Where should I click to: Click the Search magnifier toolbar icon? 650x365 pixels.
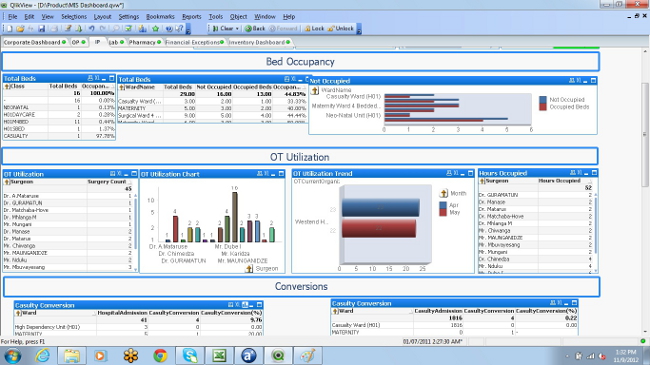point(116,29)
